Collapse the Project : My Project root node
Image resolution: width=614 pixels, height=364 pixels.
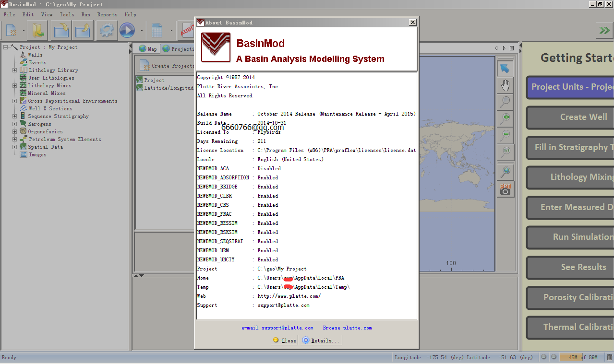pos(6,47)
